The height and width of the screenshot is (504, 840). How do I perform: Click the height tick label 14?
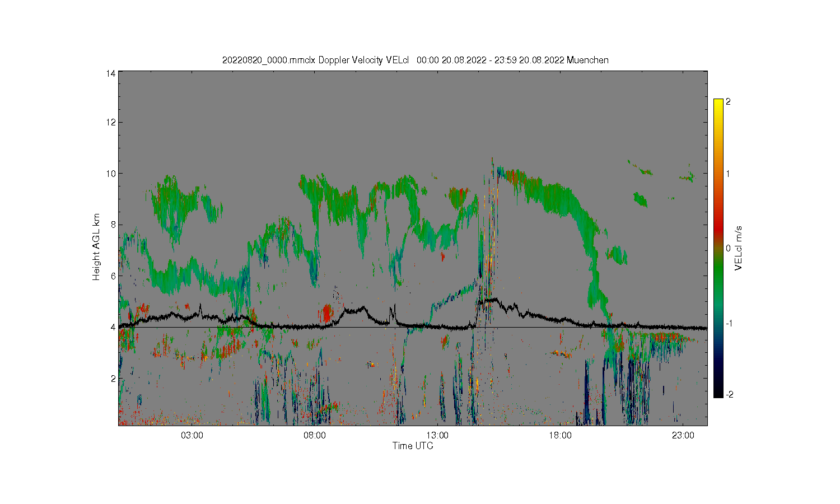pyautogui.click(x=111, y=73)
